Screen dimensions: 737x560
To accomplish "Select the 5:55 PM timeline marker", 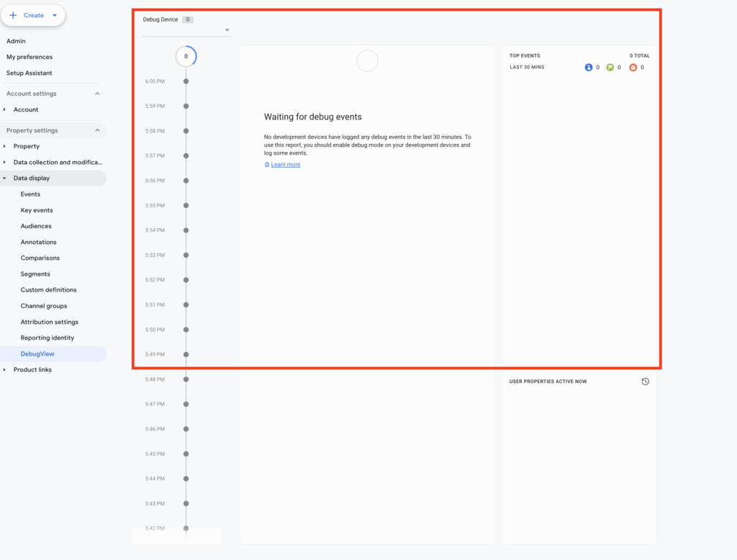I will (x=186, y=205).
